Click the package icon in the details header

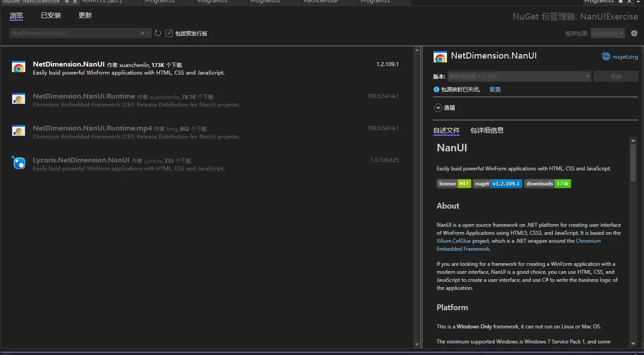point(440,57)
